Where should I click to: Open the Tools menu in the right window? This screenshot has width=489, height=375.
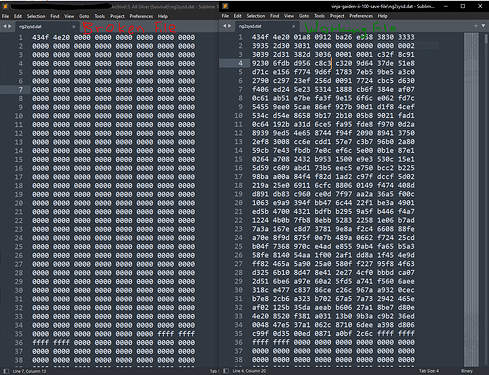click(x=319, y=16)
